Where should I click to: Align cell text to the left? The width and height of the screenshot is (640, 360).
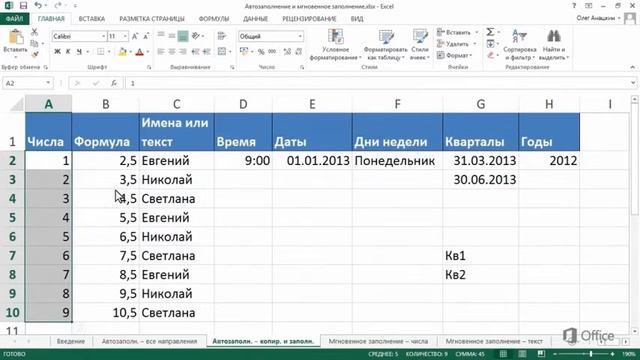161,51
